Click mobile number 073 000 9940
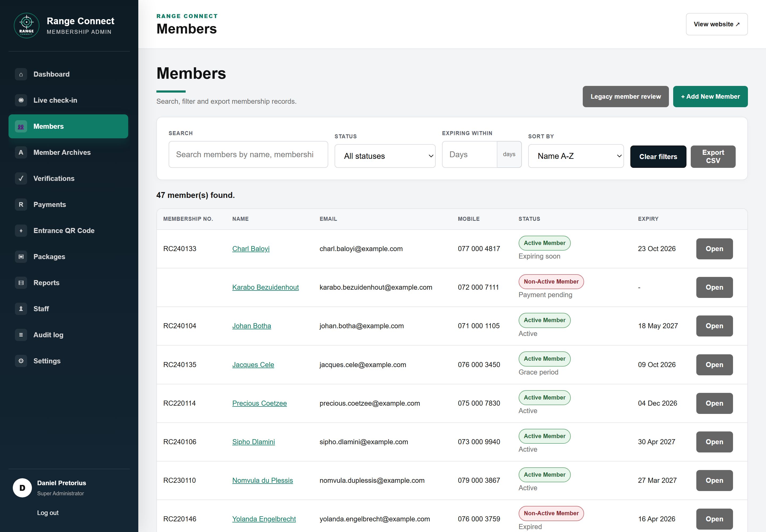This screenshot has width=766, height=532. 479,442
